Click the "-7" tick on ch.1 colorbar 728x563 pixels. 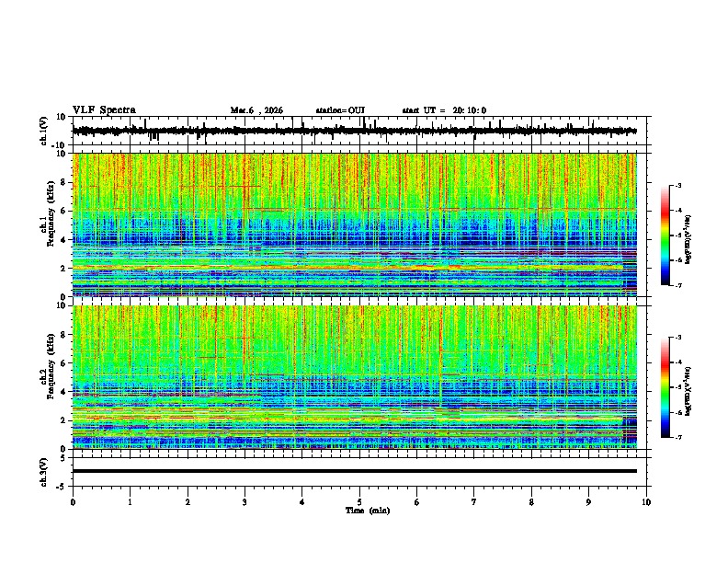click(x=678, y=286)
